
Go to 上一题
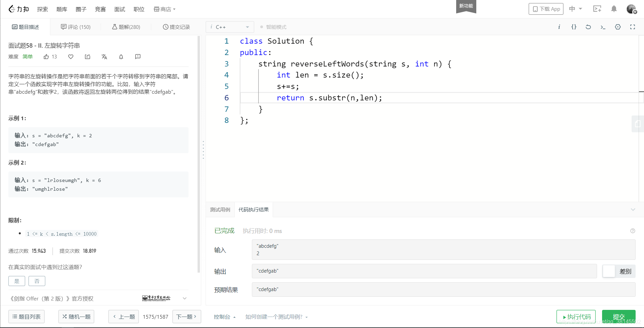click(124, 317)
